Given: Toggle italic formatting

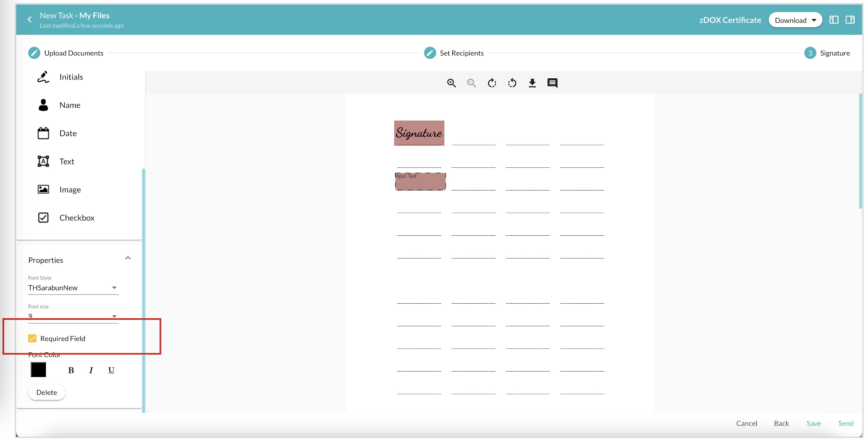Looking at the screenshot, I should pyautogui.click(x=91, y=370).
